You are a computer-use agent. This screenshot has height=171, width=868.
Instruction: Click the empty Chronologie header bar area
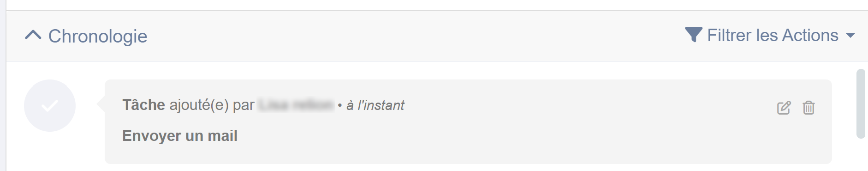tap(415, 36)
